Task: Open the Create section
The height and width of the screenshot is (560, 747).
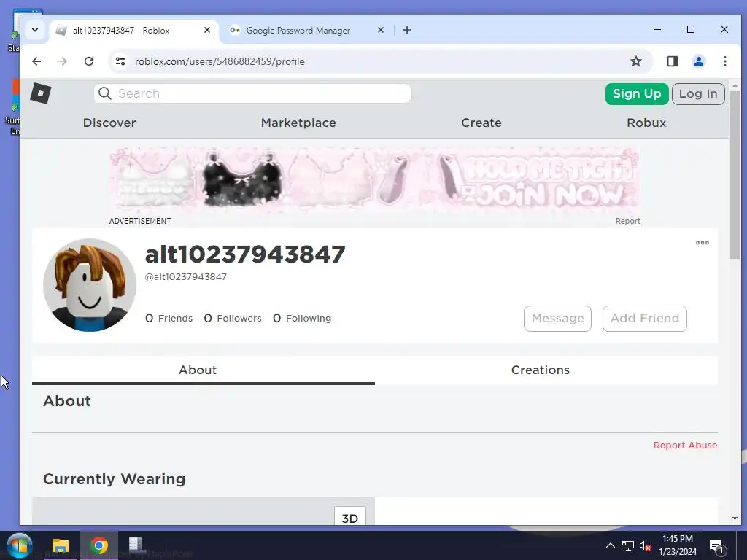Action: 481,122
